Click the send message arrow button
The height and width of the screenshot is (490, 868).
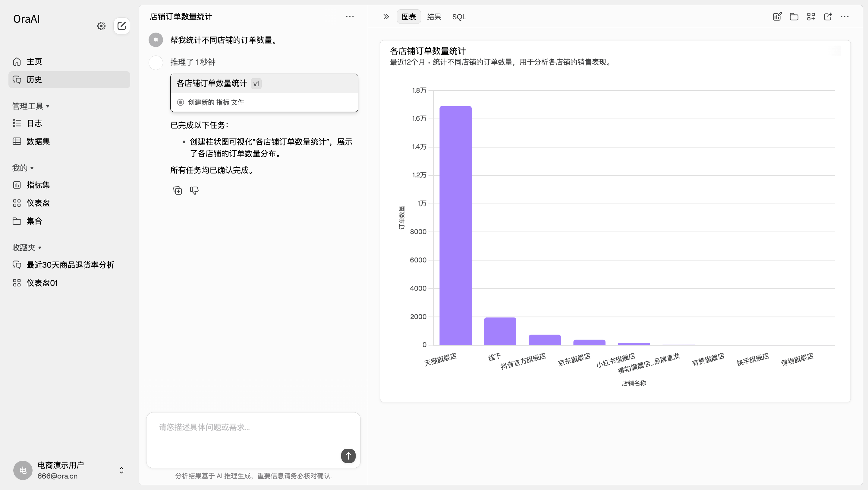tap(348, 456)
